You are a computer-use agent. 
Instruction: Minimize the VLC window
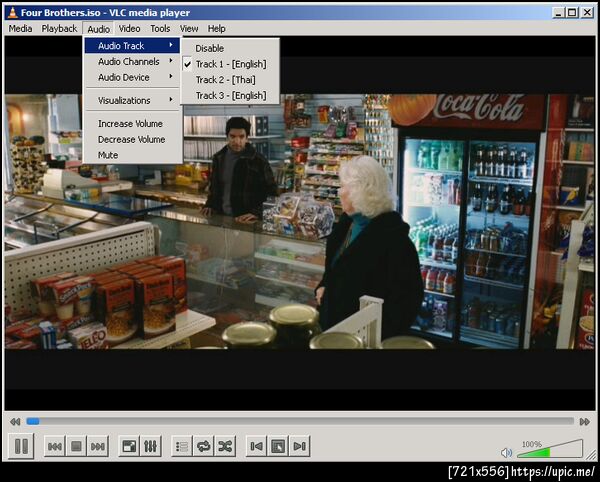click(559, 13)
